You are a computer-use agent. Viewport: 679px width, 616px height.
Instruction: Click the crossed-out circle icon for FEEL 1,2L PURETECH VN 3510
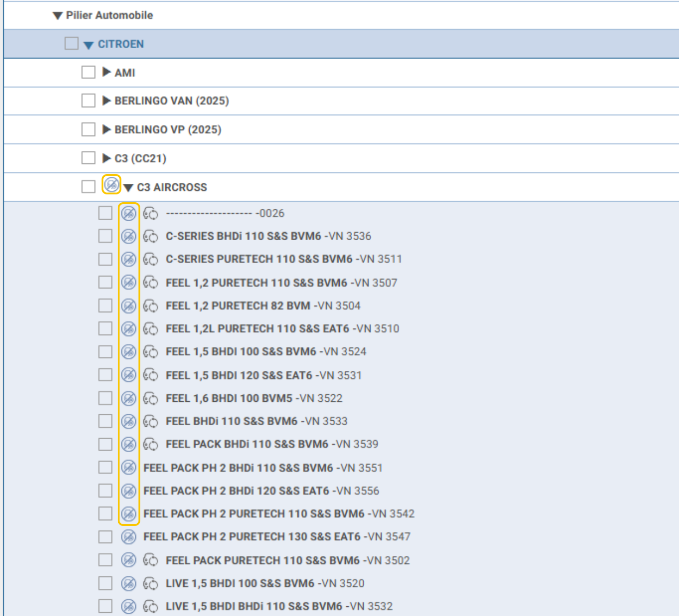pos(129,329)
